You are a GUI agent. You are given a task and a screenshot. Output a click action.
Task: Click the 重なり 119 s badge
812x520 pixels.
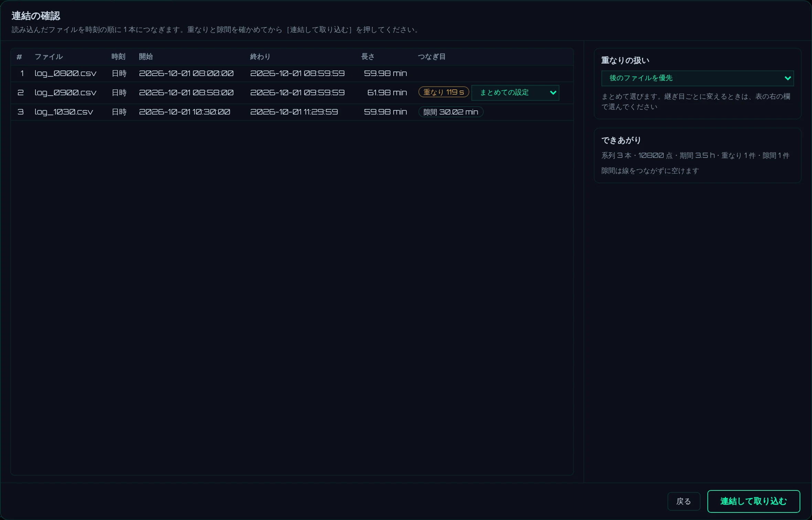(444, 92)
